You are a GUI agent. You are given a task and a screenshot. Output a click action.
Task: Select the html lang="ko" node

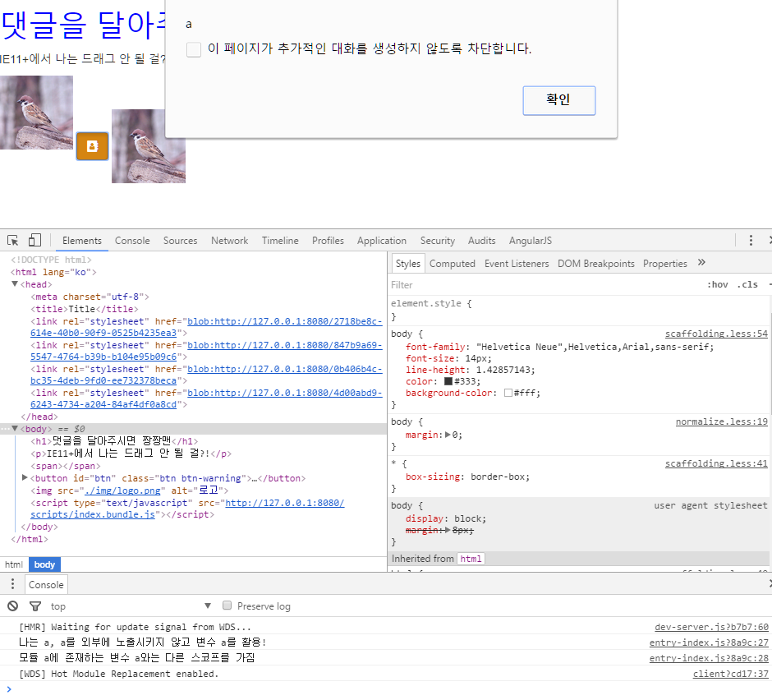point(53,272)
